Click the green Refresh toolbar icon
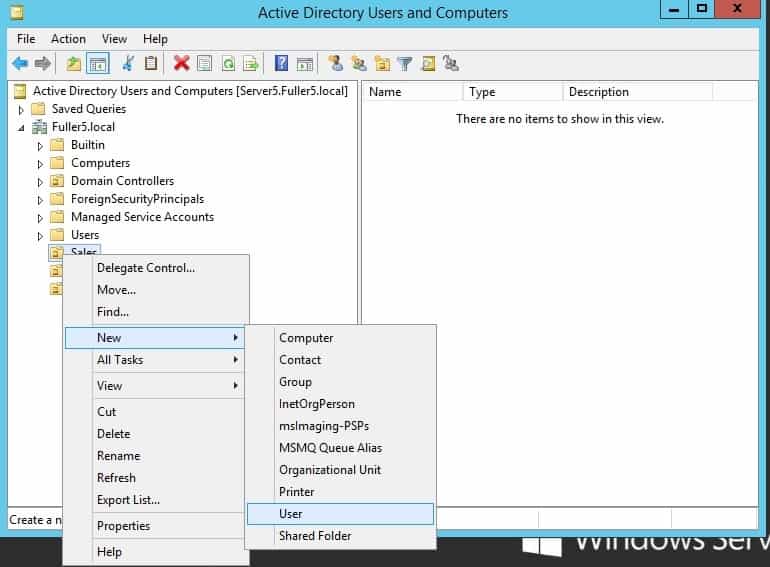 pyautogui.click(x=228, y=64)
